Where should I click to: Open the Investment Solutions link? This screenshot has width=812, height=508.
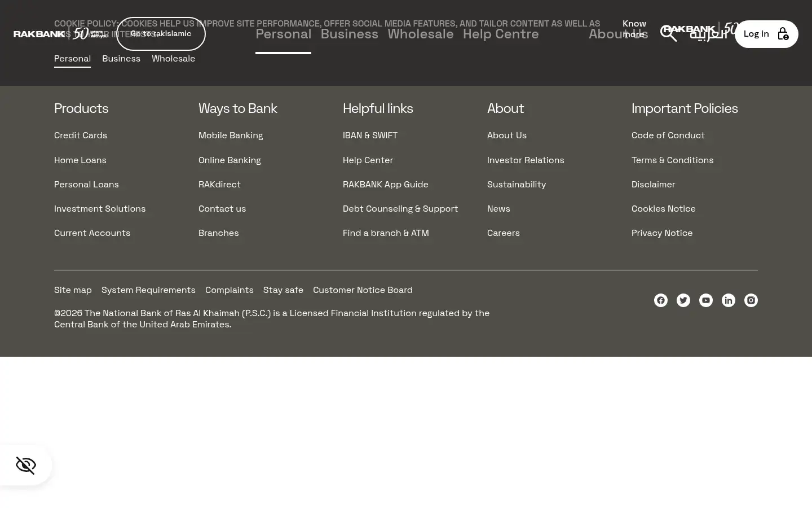click(100, 209)
